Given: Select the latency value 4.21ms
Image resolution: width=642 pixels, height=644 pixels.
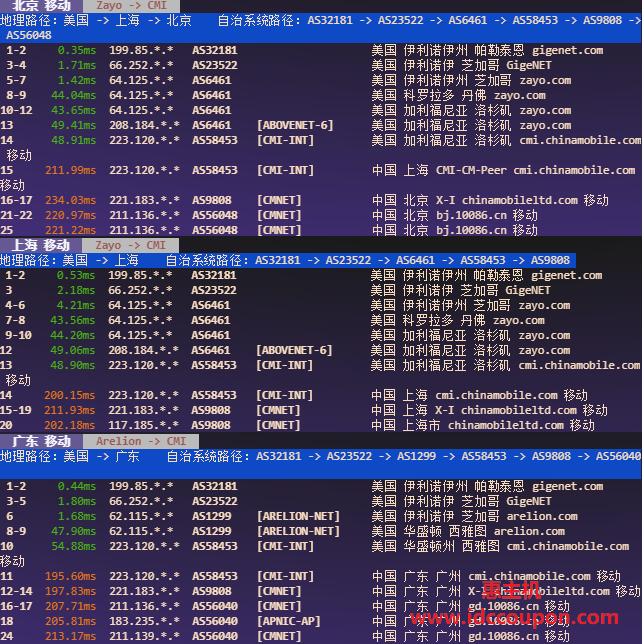Looking at the screenshot, I should coord(76,305).
